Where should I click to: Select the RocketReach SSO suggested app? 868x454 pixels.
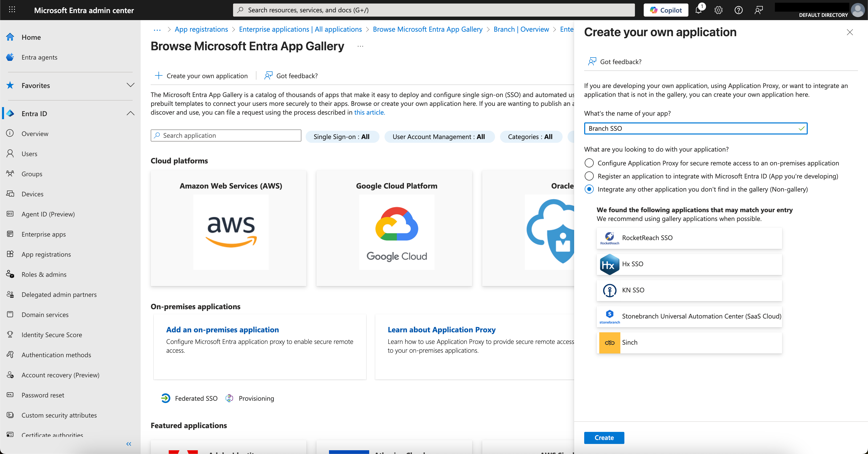click(x=689, y=238)
